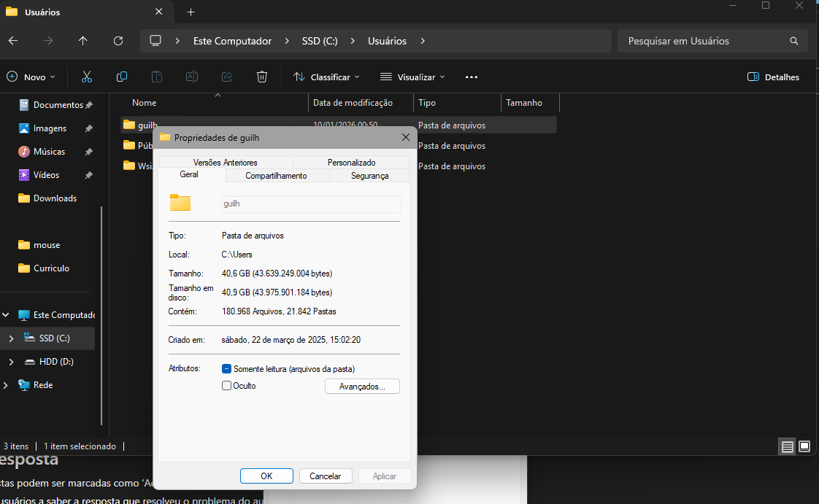Switch to Versões Anteriores tab
This screenshot has width=819, height=504.
225,162
